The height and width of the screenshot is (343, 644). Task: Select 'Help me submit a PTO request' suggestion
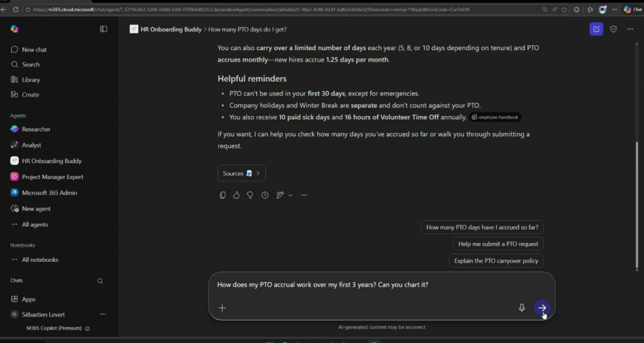(x=498, y=244)
